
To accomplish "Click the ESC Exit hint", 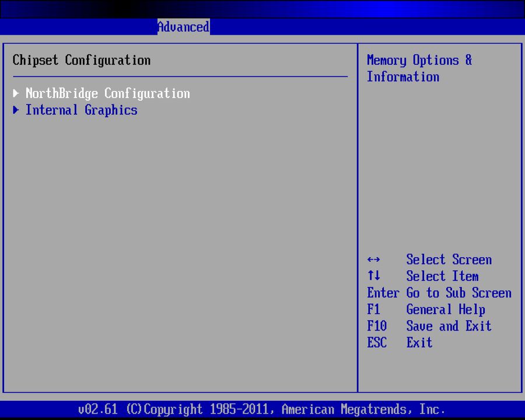I will (400, 342).
